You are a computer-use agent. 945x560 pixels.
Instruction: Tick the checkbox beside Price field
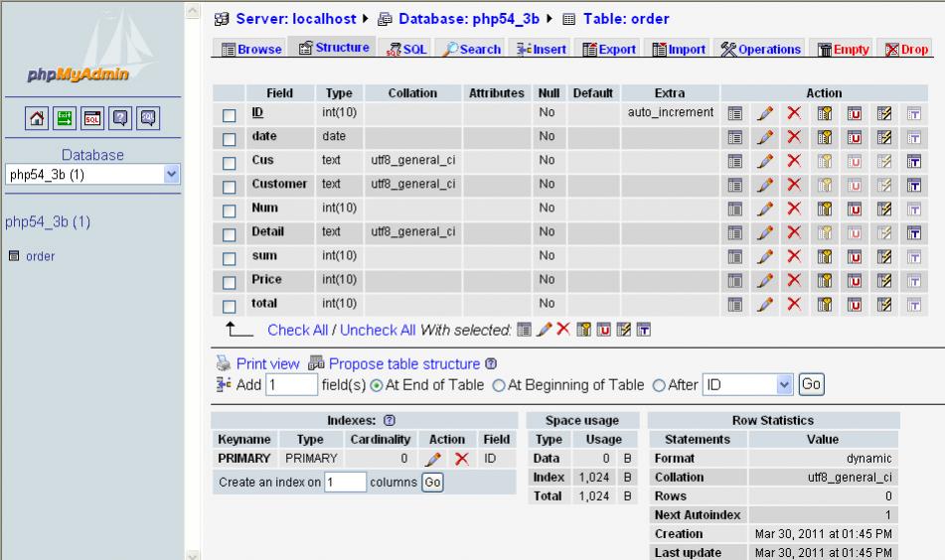(231, 281)
